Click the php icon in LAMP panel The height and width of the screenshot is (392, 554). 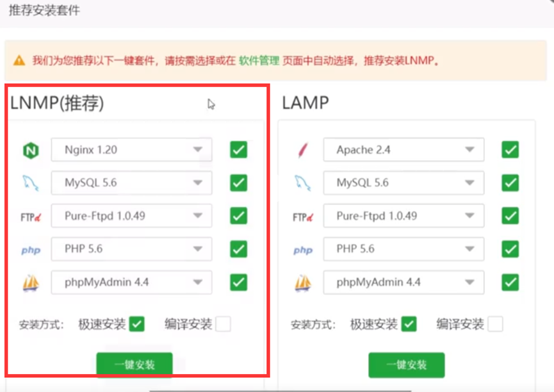point(303,250)
